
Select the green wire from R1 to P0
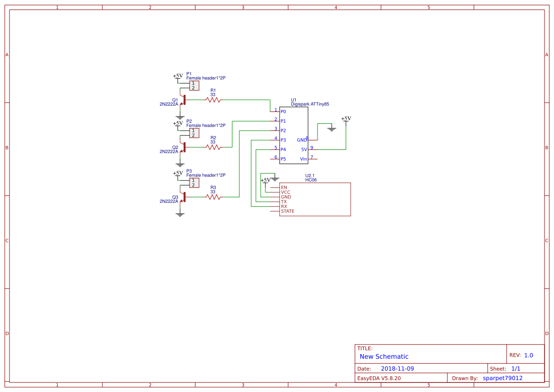[x=246, y=100]
